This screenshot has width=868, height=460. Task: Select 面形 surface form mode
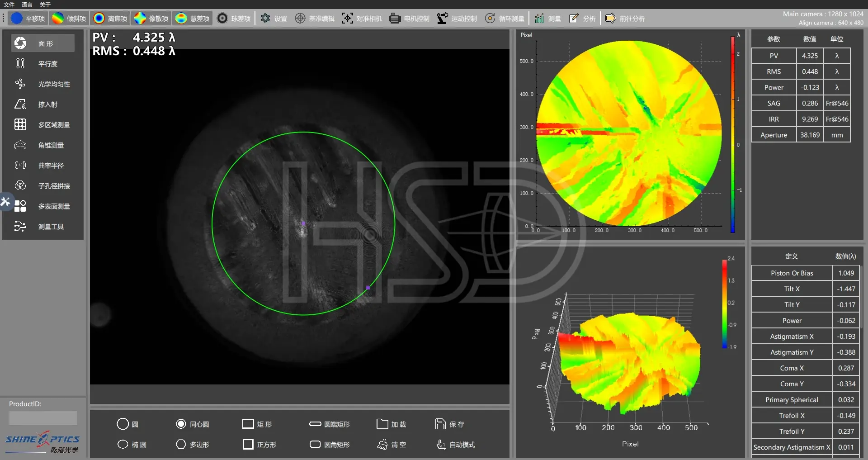pos(43,43)
